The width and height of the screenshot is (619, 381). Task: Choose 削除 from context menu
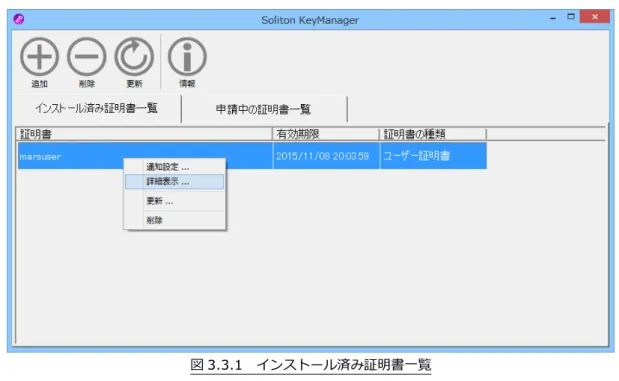click(x=175, y=220)
